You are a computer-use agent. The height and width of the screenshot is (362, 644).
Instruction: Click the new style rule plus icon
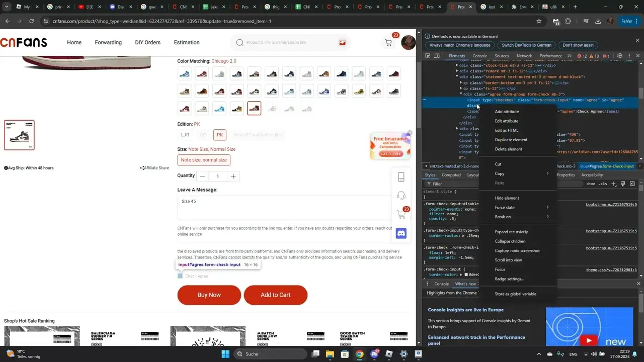(x=614, y=184)
